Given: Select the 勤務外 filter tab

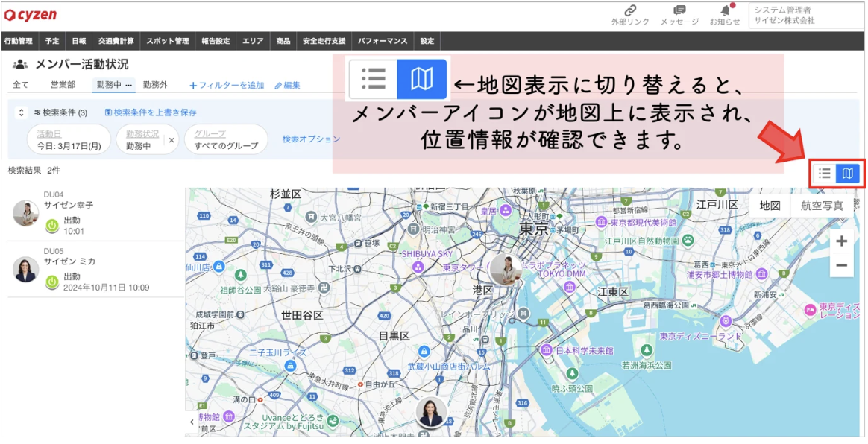Looking at the screenshot, I should click(x=156, y=85).
